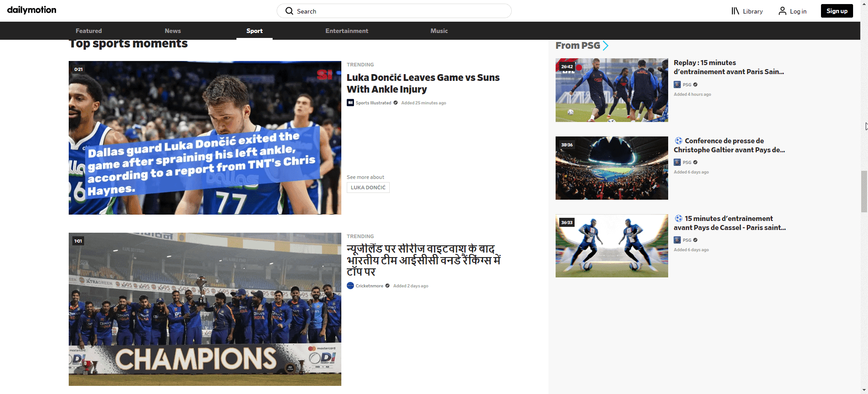Open the Sports Illustrated channel name
This screenshot has width=868, height=394.
(x=373, y=103)
